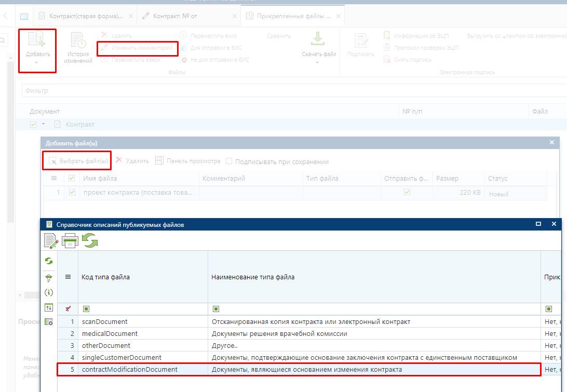Uncheck the checkbox next to the Контракт row
The image size is (567, 392).
(x=34, y=125)
